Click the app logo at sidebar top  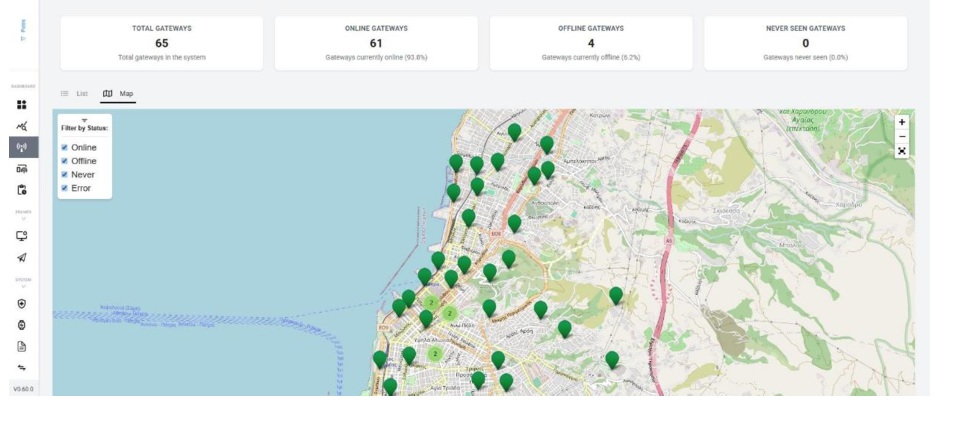23,30
